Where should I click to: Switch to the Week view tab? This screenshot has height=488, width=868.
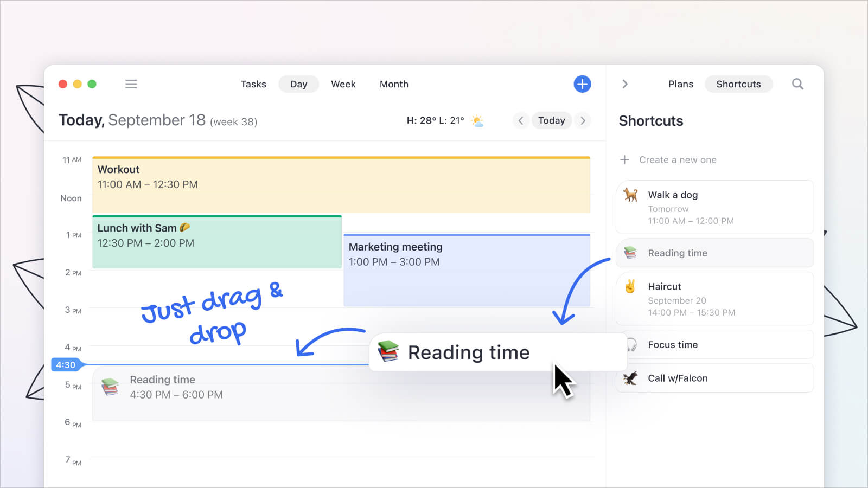343,84
